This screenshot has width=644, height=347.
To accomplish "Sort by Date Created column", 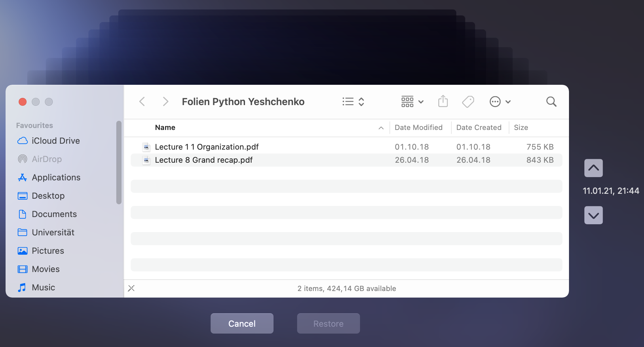I will 479,127.
